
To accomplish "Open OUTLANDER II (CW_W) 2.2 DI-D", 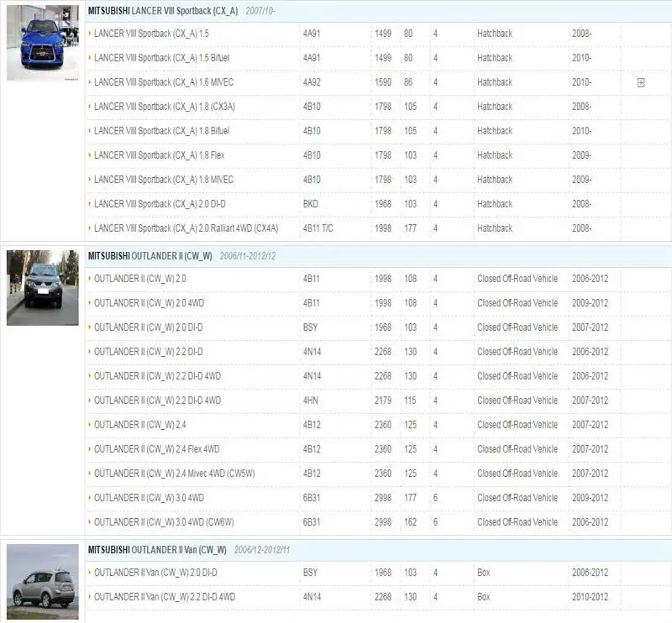I will [x=149, y=352].
